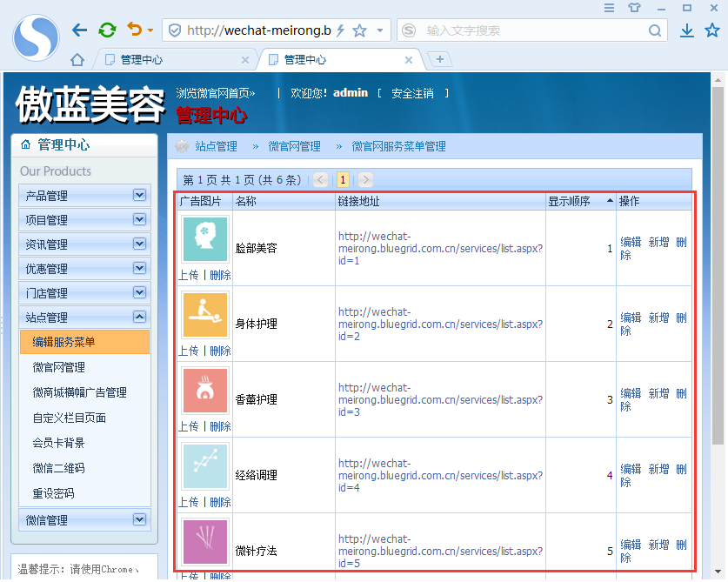This screenshot has height=582, width=728.
Task: Click 编辑 in the 脸部美容 row
Action: coord(630,243)
